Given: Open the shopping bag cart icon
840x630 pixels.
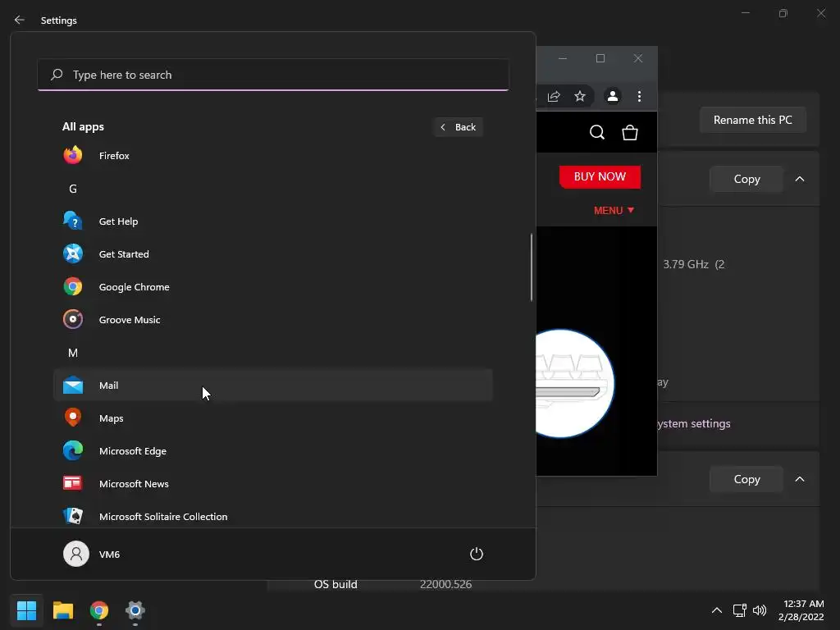Looking at the screenshot, I should point(630,132).
